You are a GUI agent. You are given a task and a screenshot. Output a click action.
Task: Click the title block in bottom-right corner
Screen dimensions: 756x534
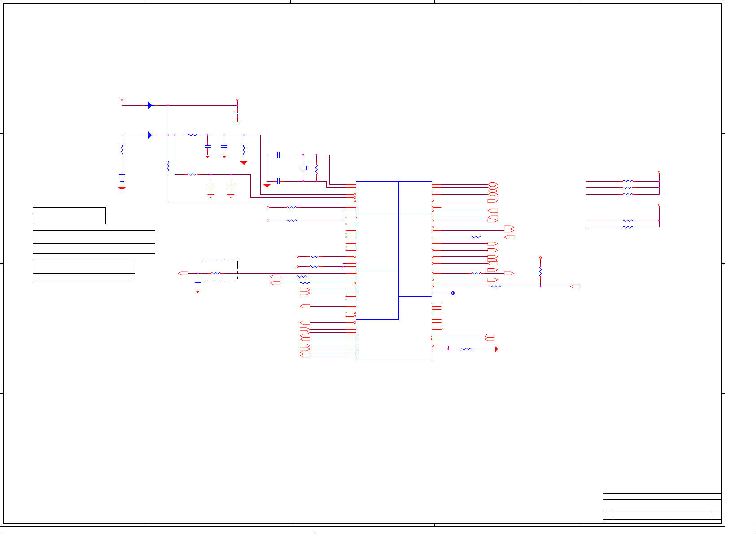click(662, 508)
